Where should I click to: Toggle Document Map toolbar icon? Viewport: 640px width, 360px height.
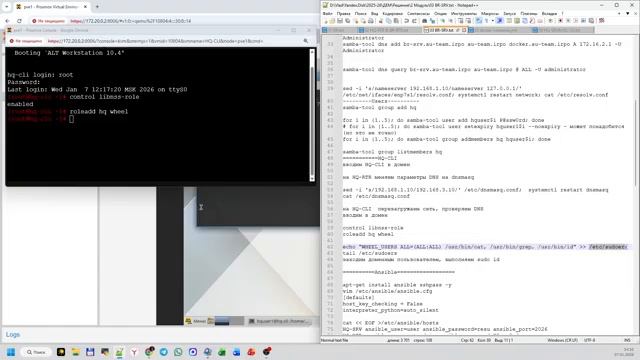[517, 20]
